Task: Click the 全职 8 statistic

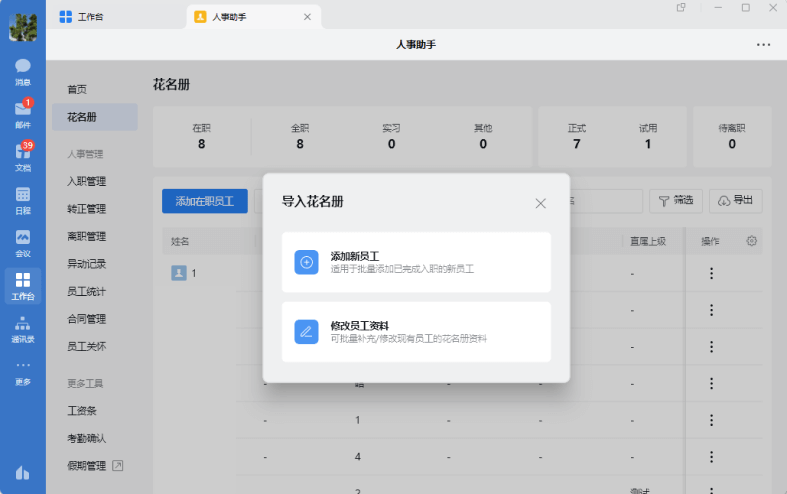Action: click(300, 137)
